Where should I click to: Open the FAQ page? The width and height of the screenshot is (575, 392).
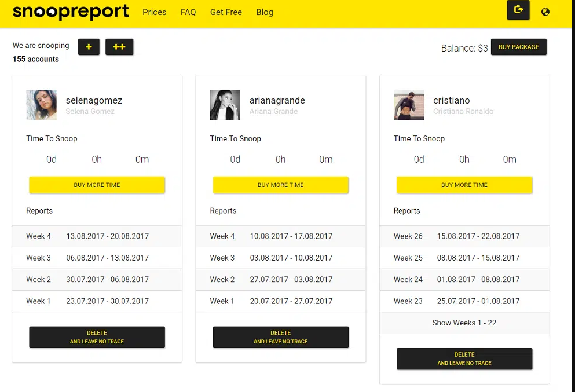(x=188, y=12)
